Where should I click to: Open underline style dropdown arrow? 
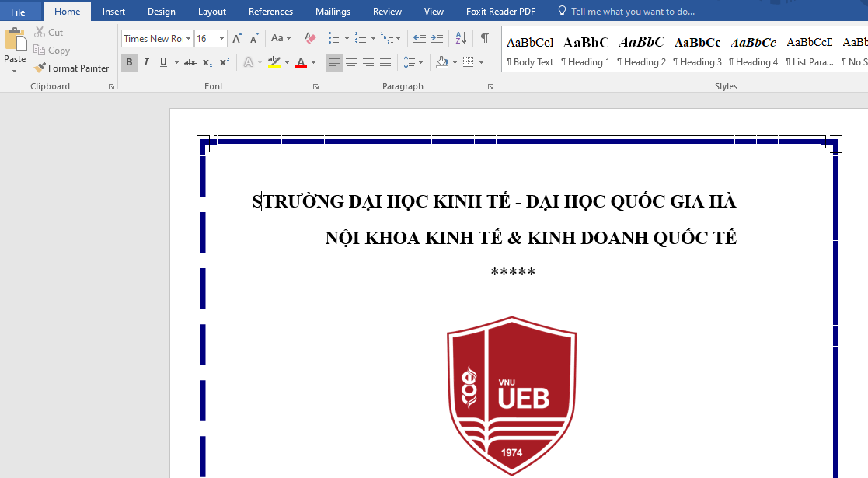click(x=176, y=63)
